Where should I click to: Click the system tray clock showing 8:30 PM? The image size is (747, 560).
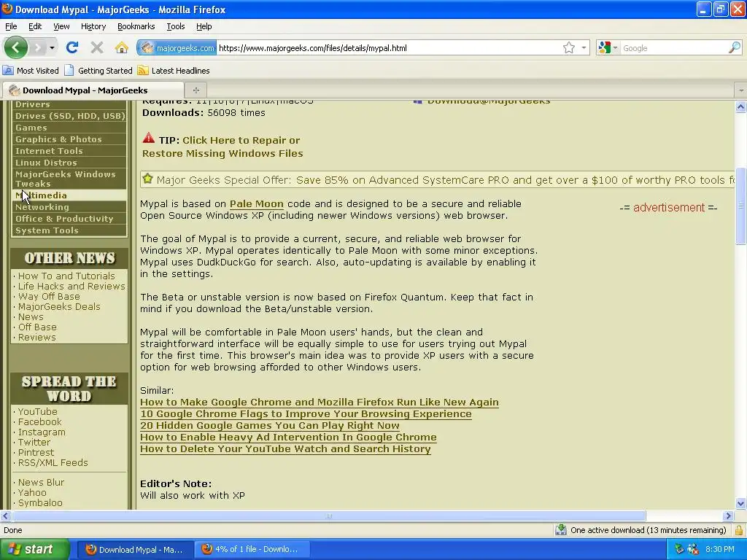tap(720, 550)
